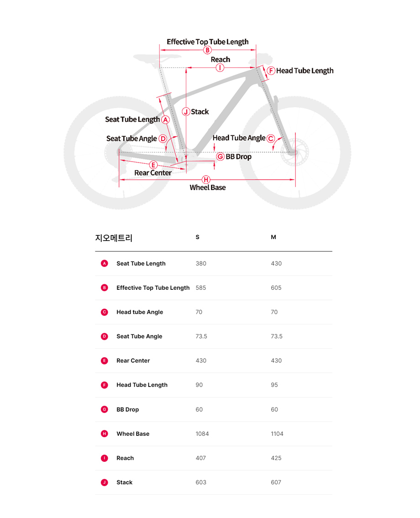Click the circled H Wheel Base marker on diagram
Screen dimensions: 420x518
[206, 180]
